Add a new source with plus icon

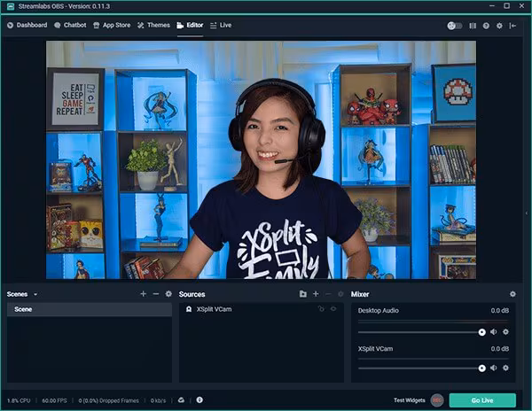[x=316, y=294]
